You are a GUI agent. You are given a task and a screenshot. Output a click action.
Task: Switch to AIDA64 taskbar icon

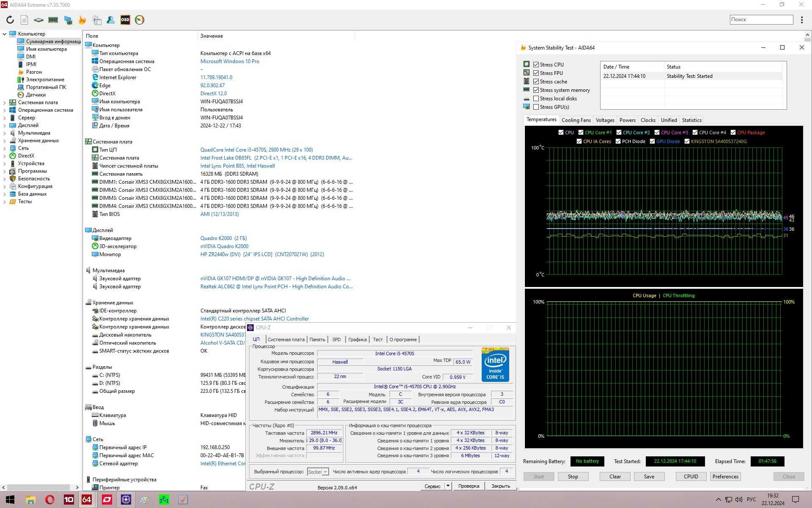[x=87, y=500]
